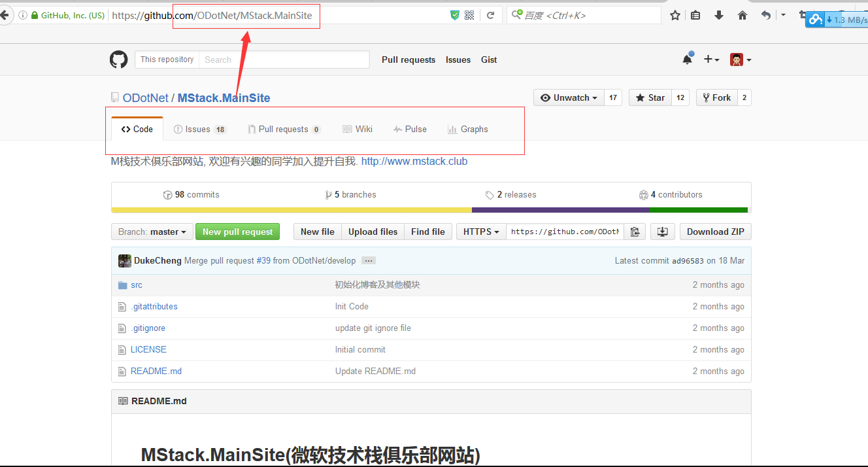View 2 releases
868x467 pixels.
[x=510, y=195]
